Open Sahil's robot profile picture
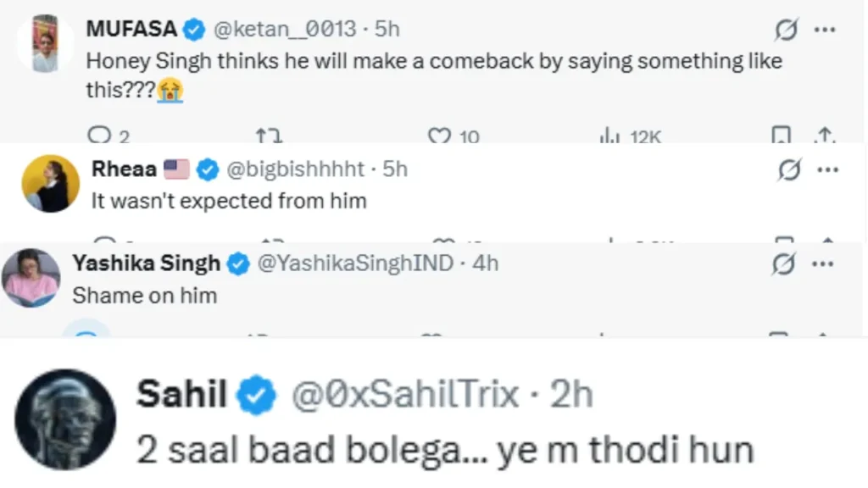 [x=65, y=419]
